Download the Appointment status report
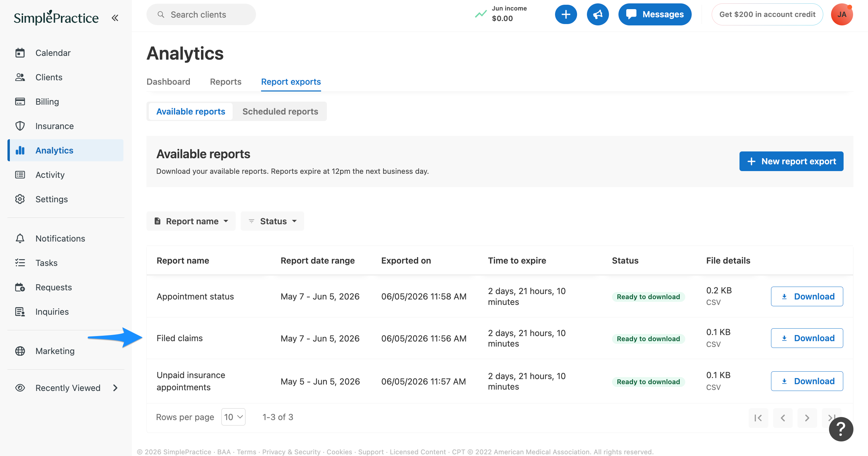 pyautogui.click(x=807, y=296)
